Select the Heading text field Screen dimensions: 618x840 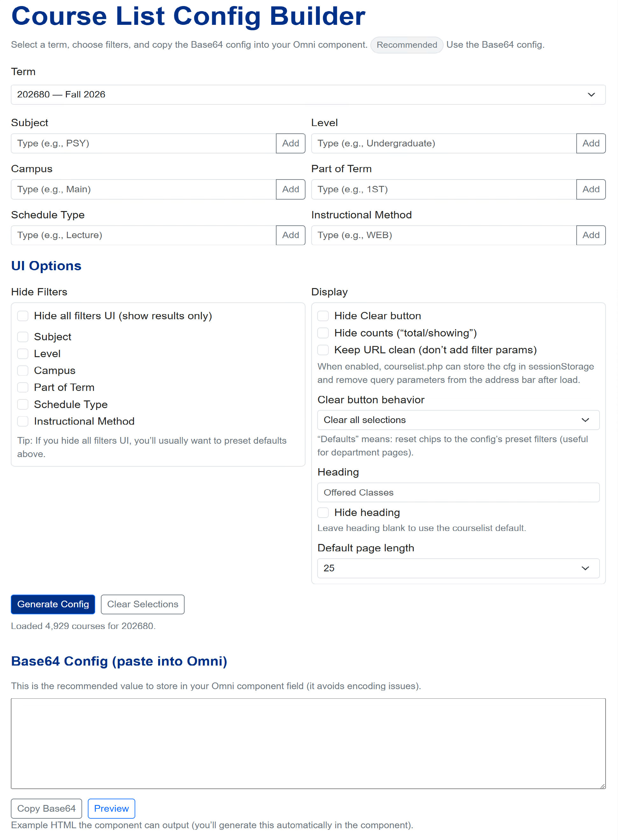[x=458, y=492]
